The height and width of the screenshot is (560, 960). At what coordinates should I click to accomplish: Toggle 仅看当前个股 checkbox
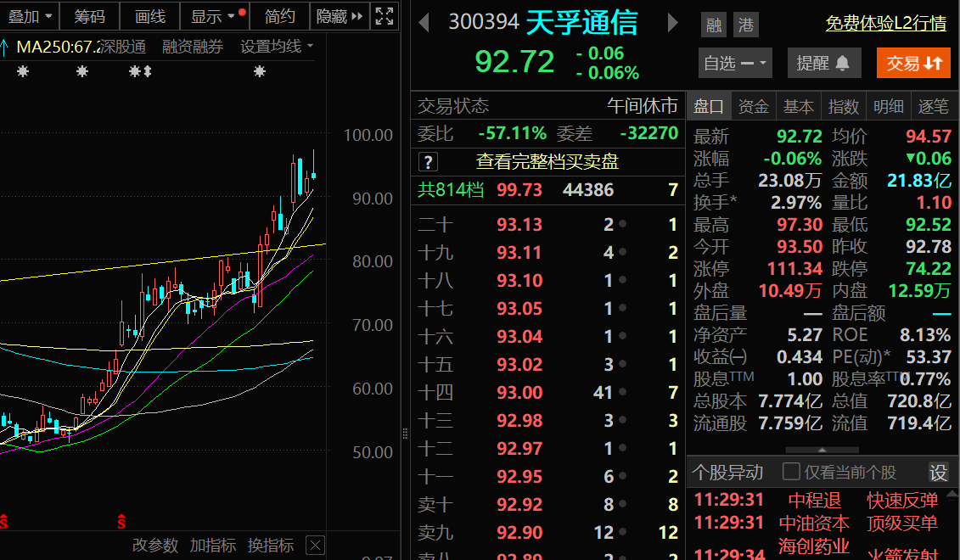791,471
